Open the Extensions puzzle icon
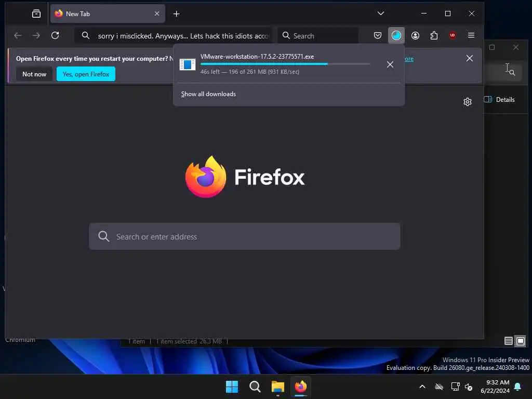This screenshot has height=399, width=532. (434, 35)
